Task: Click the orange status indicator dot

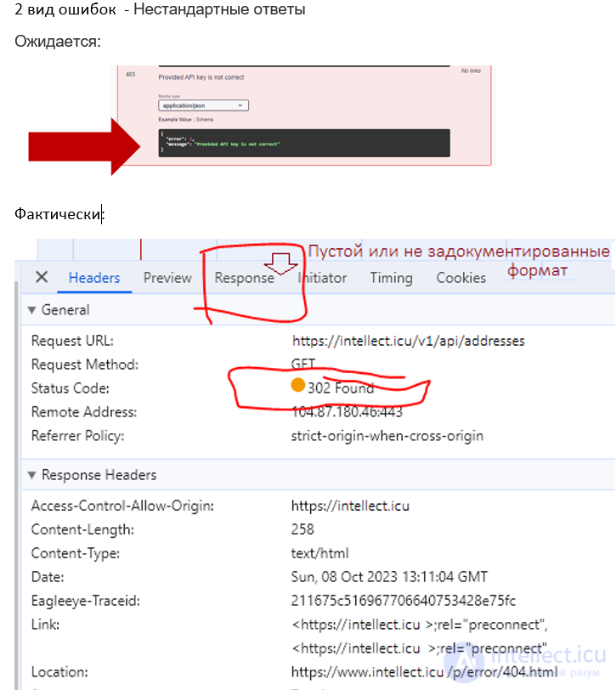Action: (298, 385)
